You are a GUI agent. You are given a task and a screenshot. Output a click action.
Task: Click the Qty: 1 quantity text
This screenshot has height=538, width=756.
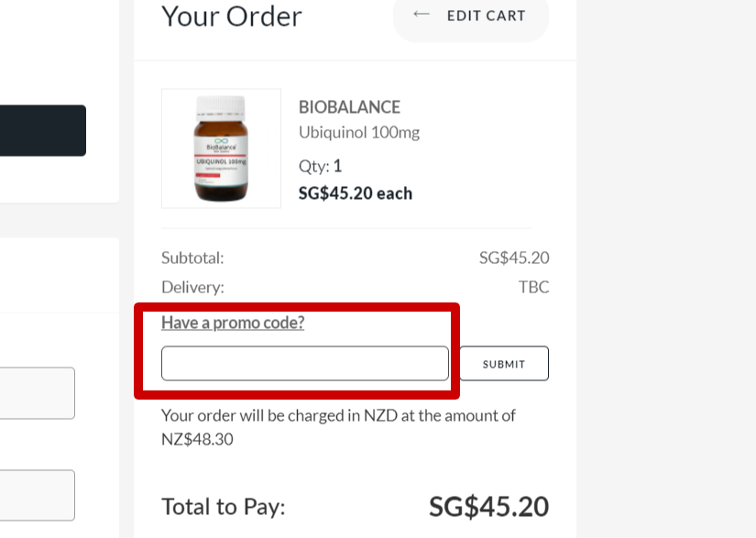point(320,166)
